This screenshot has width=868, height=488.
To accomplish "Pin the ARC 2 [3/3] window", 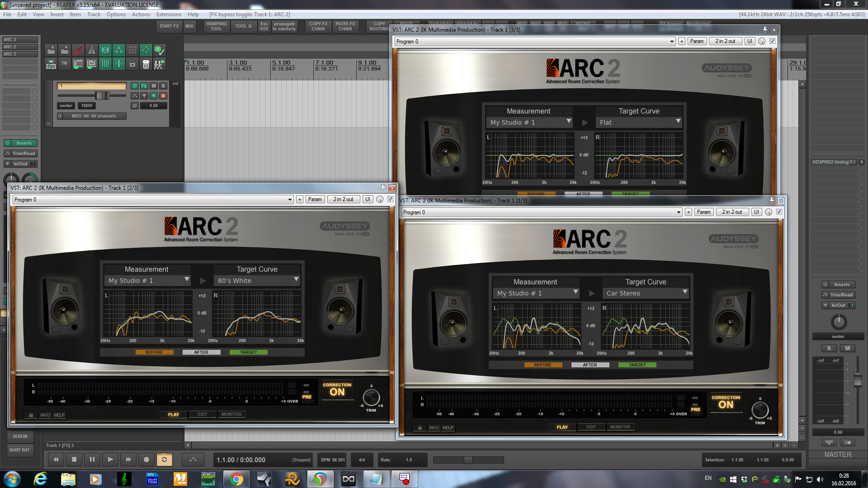I will pyautogui.click(x=765, y=29).
